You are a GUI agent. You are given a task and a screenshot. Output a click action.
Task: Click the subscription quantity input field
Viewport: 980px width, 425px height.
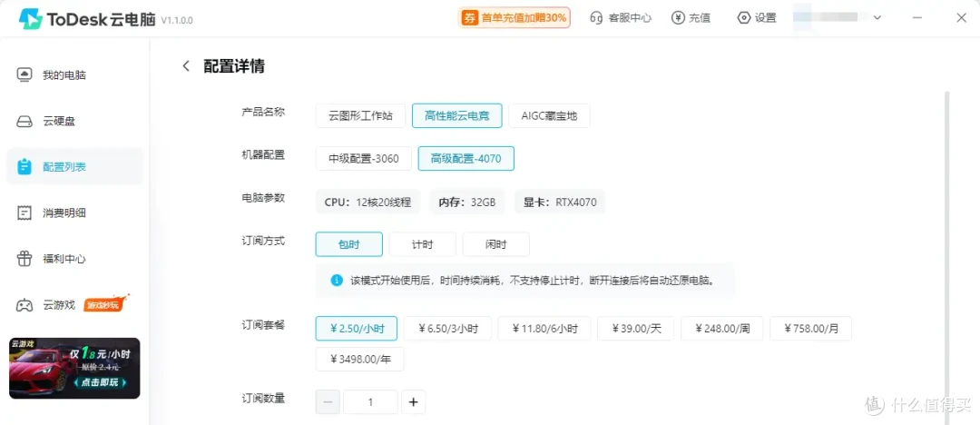click(370, 401)
